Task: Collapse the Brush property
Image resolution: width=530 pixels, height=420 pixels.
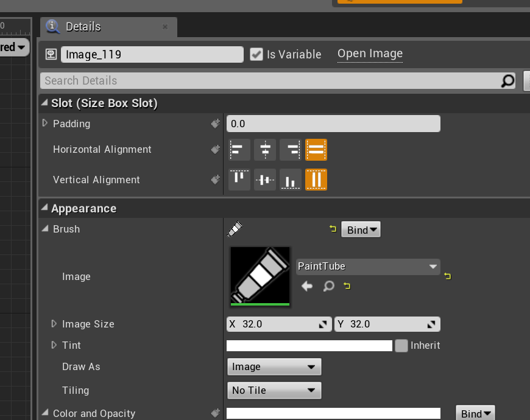Action: 45,229
